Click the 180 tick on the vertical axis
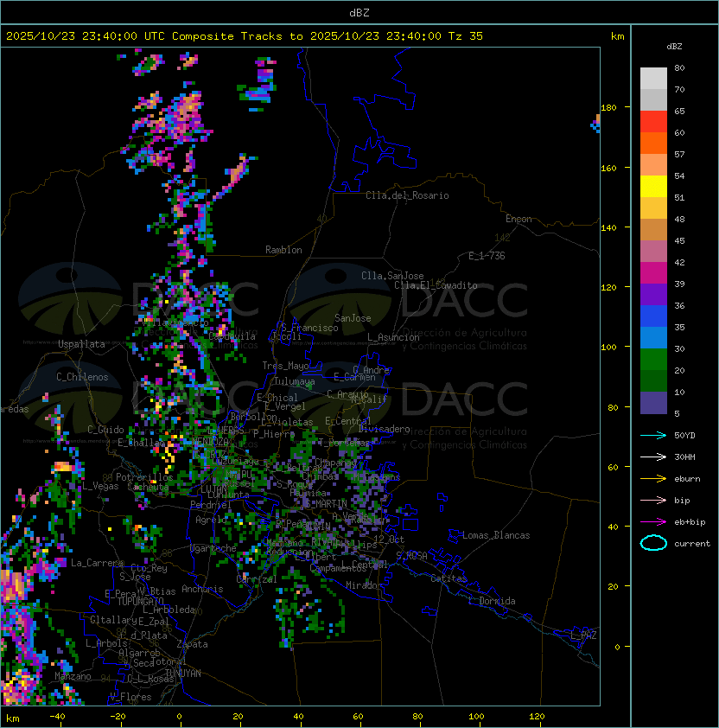Image resolution: width=719 pixels, height=728 pixels. 608,107
